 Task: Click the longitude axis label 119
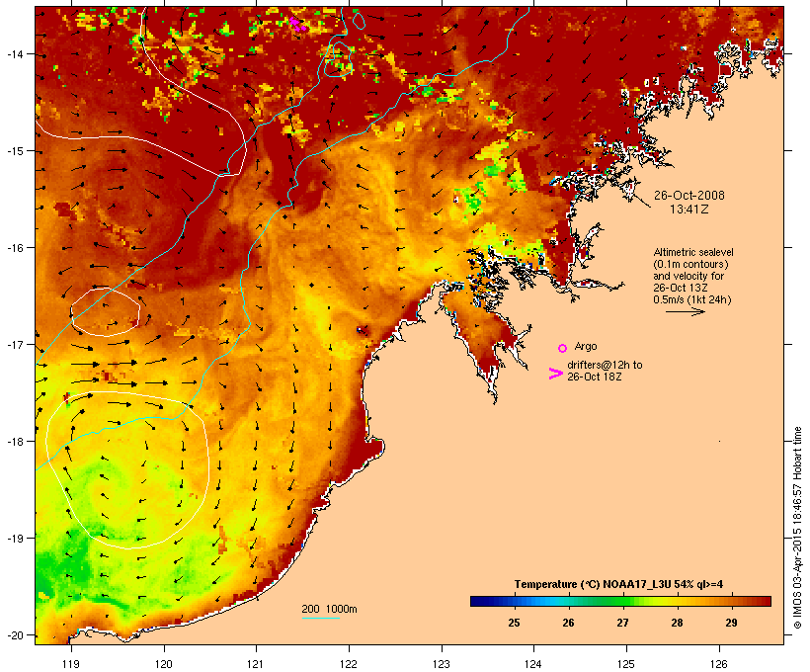coord(71,664)
